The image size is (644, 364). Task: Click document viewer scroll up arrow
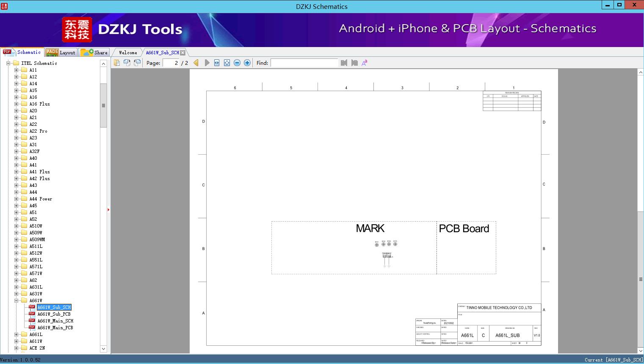[x=641, y=72]
